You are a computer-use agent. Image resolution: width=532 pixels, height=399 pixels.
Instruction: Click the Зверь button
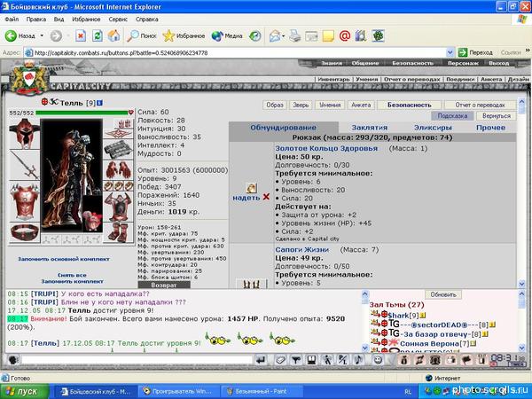[301, 105]
